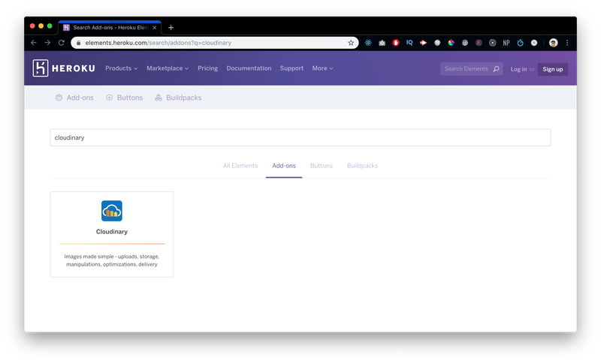Reload the current page
Viewport: 601px width, 364px height.
(x=62, y=43)
